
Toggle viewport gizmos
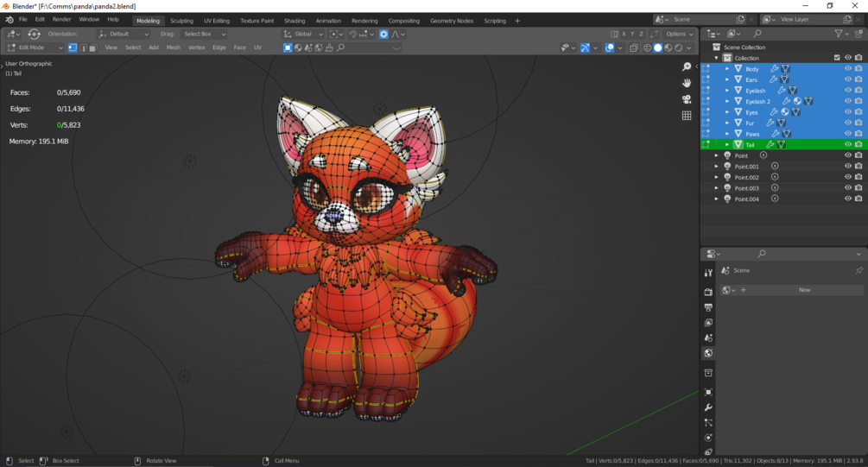pos(585,47)
